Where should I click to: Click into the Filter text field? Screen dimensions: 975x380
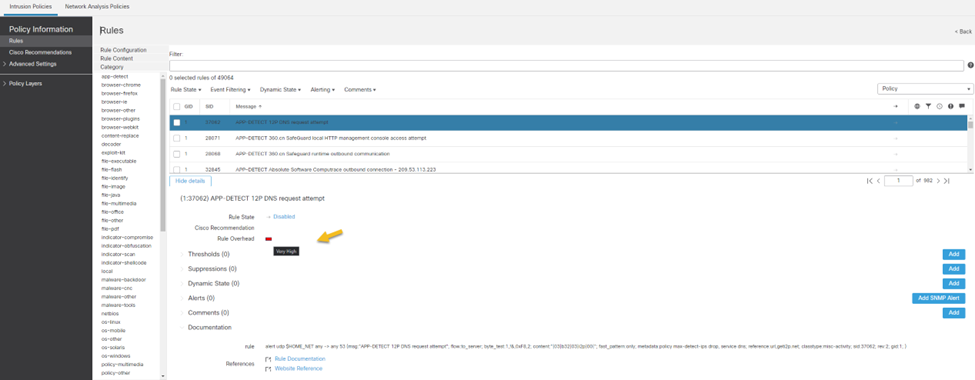click(x=566, y=65)
